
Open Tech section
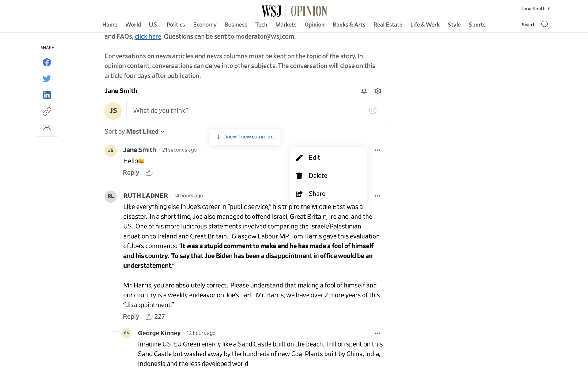(261, 25)
